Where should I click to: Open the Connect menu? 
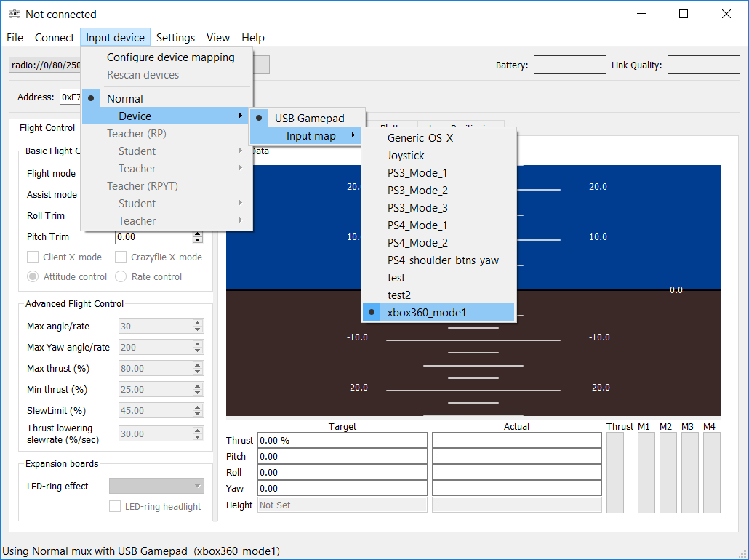[x=54, y=37]
